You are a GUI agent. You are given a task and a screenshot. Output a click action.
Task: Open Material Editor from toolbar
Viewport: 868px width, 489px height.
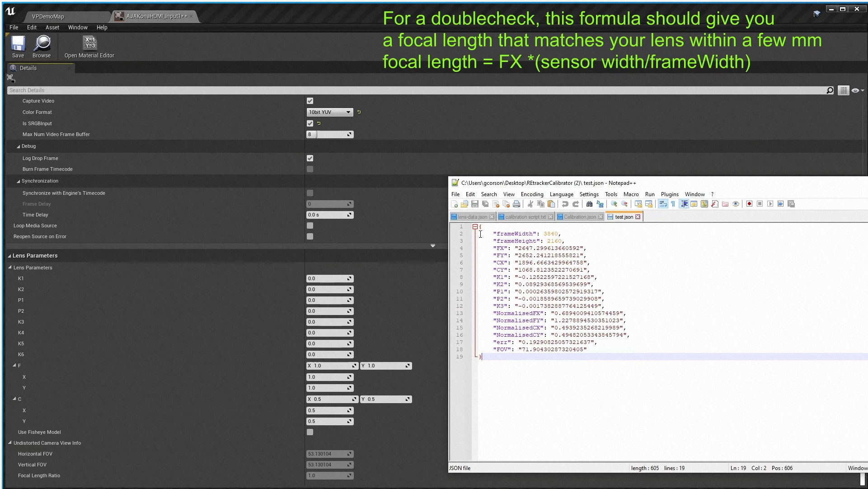click(89, 47)
